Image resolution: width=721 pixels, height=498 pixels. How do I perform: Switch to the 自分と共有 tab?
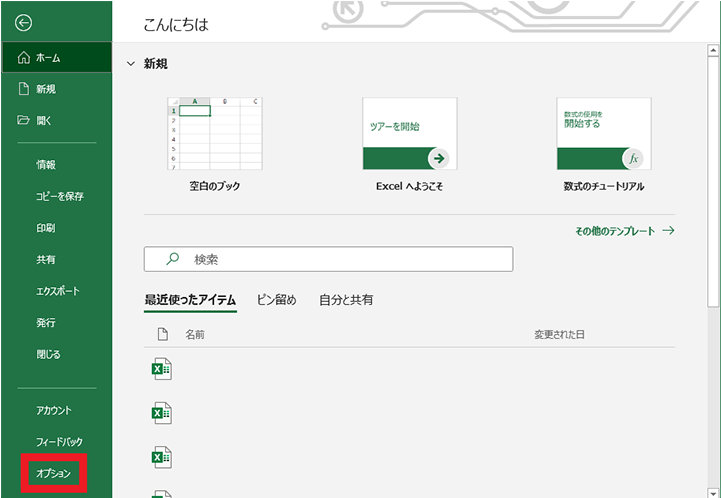click(346, 300)
